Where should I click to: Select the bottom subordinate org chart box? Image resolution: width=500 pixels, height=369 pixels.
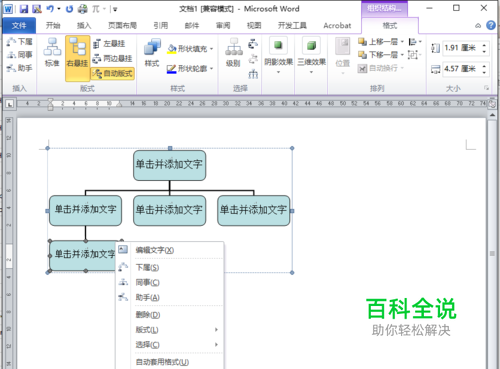82,255
